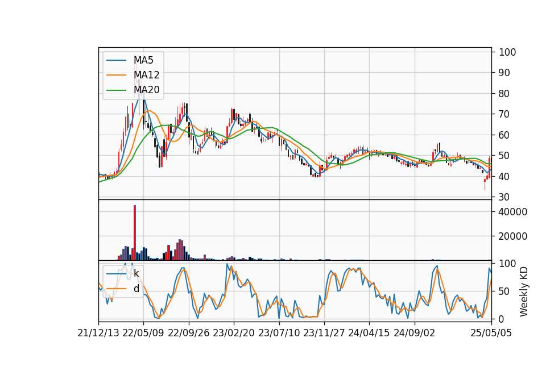Click the 20000 volume axis tick label

tap(513, 236)
